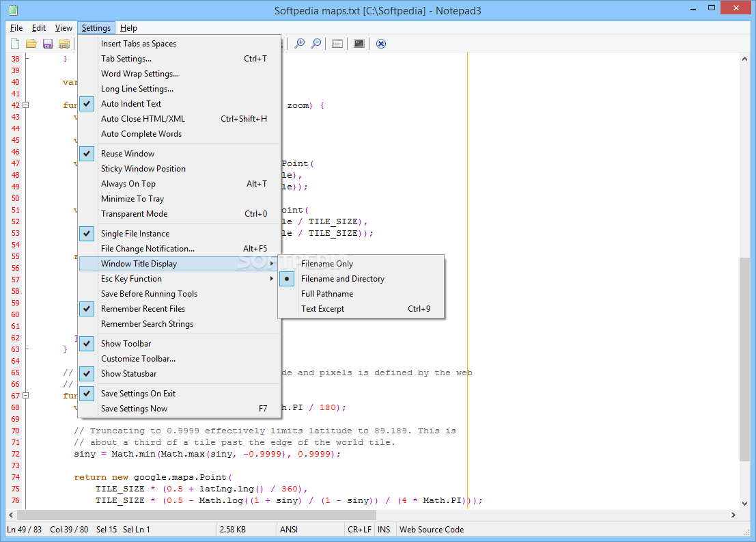Screen dimensions: 756x542
Task: Open the File menu
Action: [x=16, y=28]
